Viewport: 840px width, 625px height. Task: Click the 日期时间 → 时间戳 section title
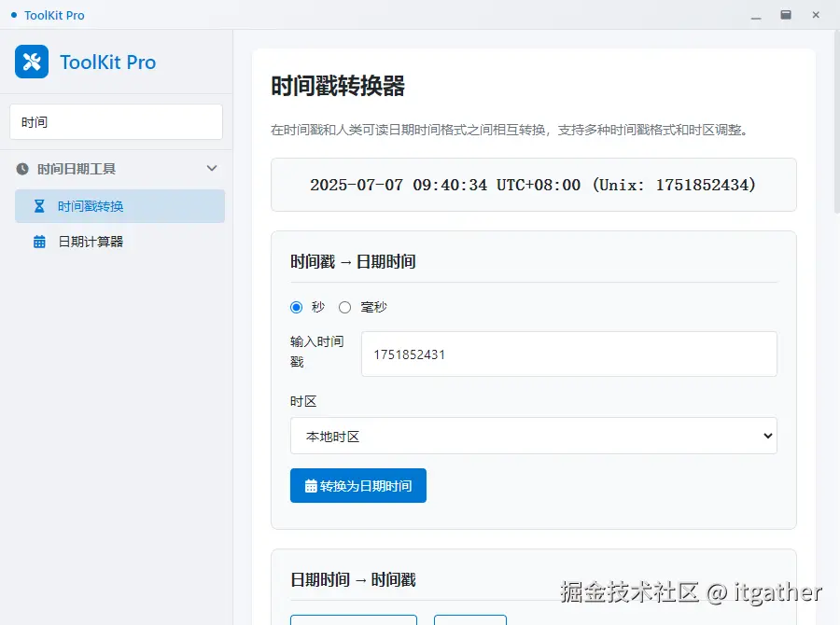353,580
